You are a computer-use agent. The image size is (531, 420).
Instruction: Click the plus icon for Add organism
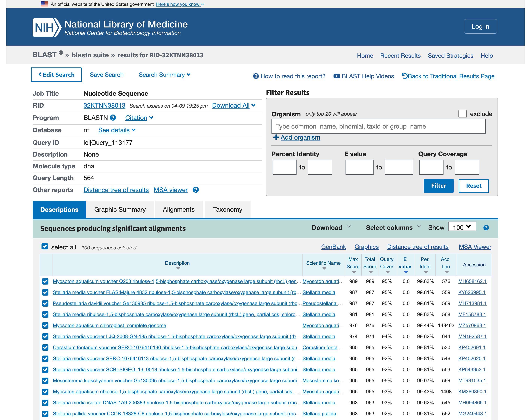[276, 137]
